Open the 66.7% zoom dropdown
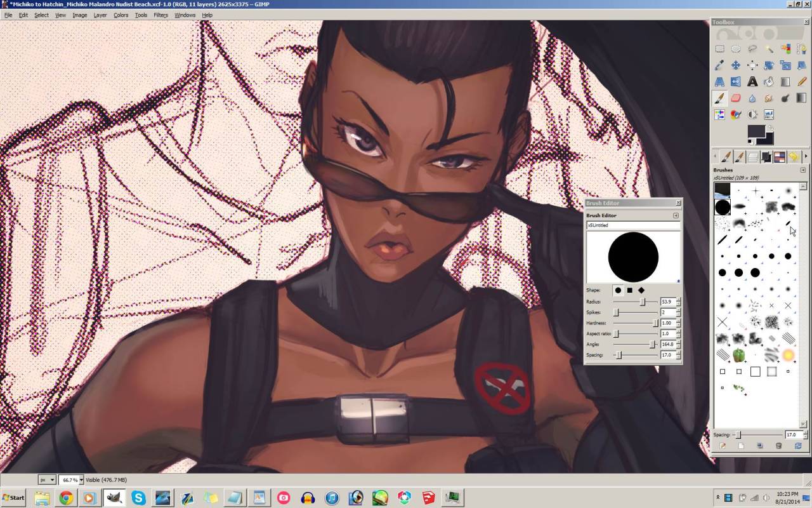This screenshot has height=508, width=812. [81, 479]
